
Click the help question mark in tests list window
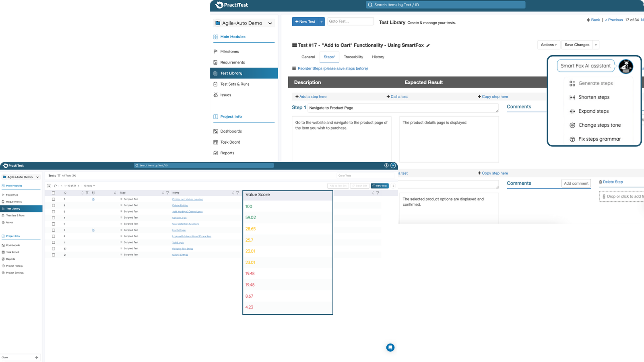(386, 165)
